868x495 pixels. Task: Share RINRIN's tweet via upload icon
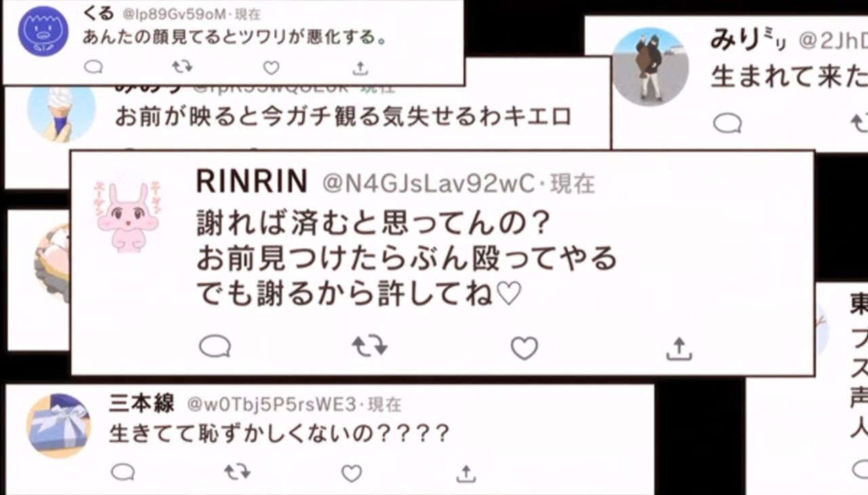point(679,349)
